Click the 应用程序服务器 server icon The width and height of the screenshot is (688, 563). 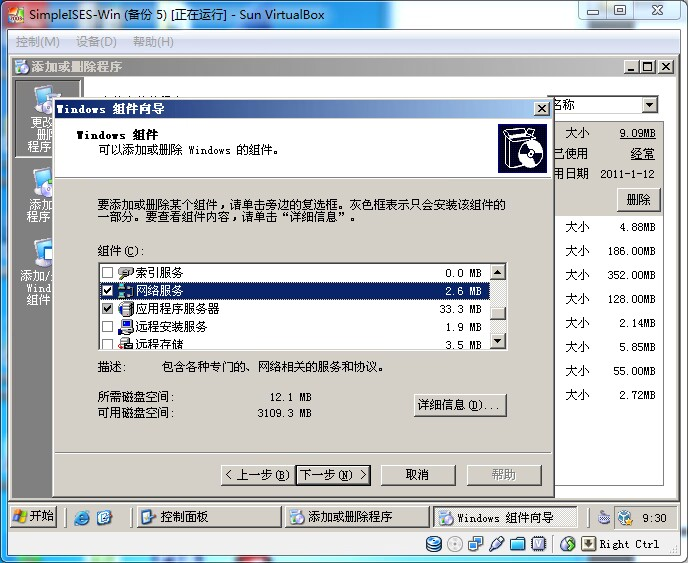pyautogui.click(x=125, y=308)
